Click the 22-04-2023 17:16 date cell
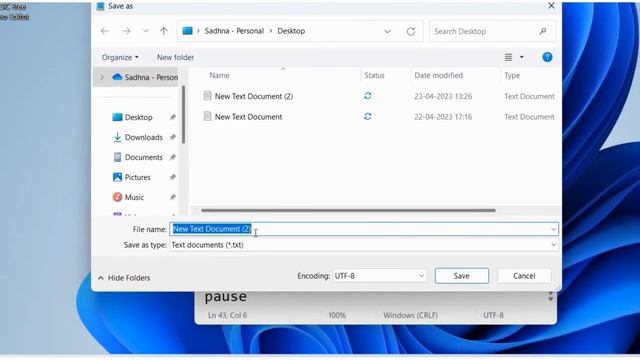Viewport: 640px width, 360px height. click(x=443, y=117)
